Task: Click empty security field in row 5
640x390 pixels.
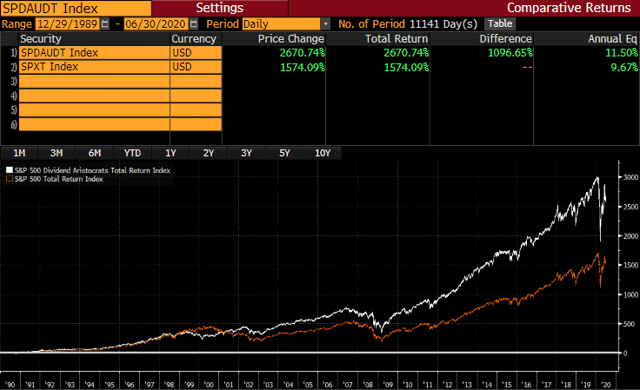Action: click(x=94, y=110)
